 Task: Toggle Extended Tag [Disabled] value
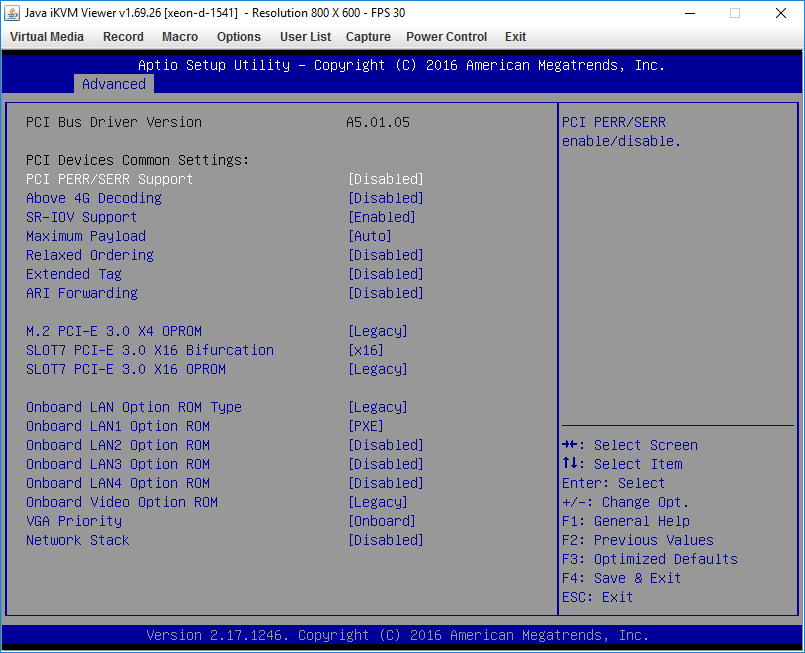[x=386, y=274]
